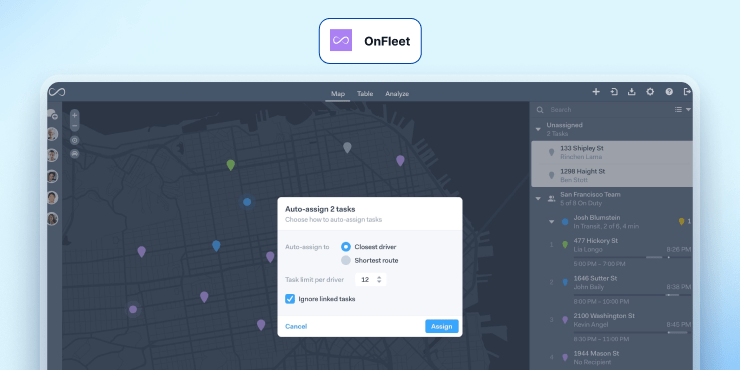The width and height of the screenshot is (740, 370).
Task: Click the task limit stepper arrows
Action: point(379,279)
